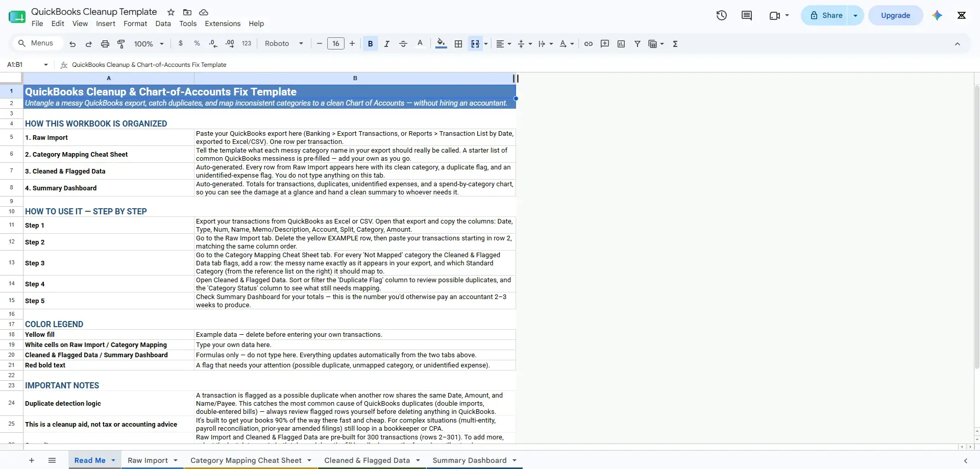Image resolution: width=980 pixels, height=469 pixels.
Task: Click the redo arrow icon
Action: point(89,44)
